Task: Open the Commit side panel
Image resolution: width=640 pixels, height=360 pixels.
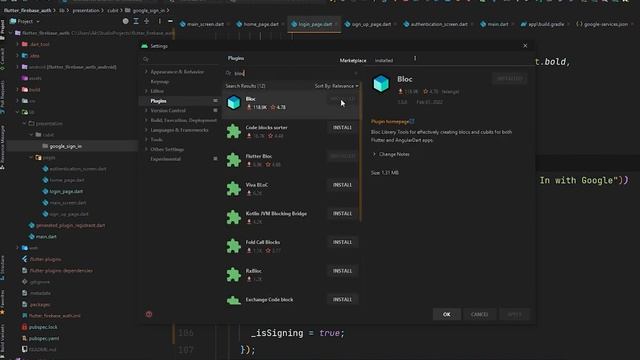Action: (2, 59)
